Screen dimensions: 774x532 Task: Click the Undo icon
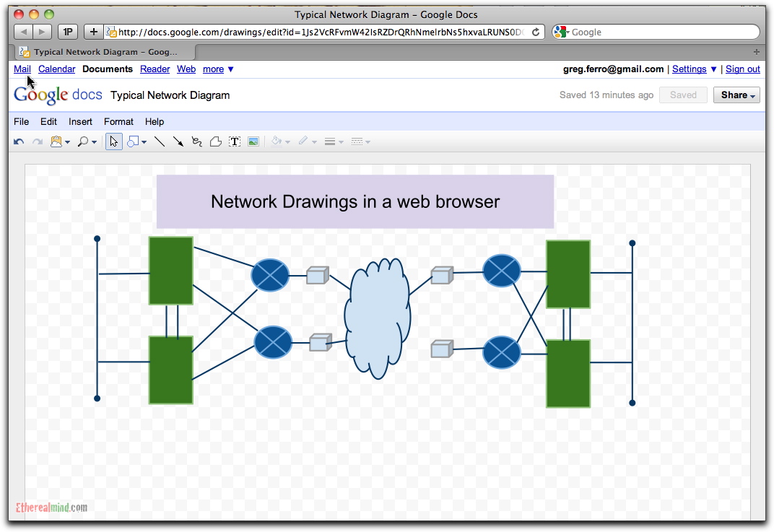[18, 141]
